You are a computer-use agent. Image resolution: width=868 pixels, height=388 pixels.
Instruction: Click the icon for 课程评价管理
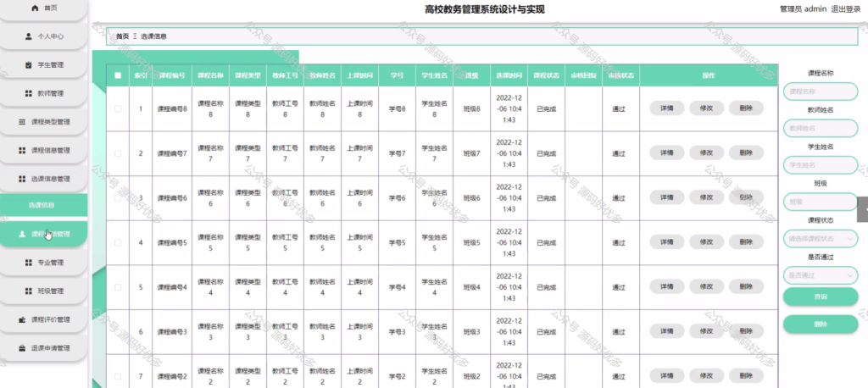click(22, 319)
